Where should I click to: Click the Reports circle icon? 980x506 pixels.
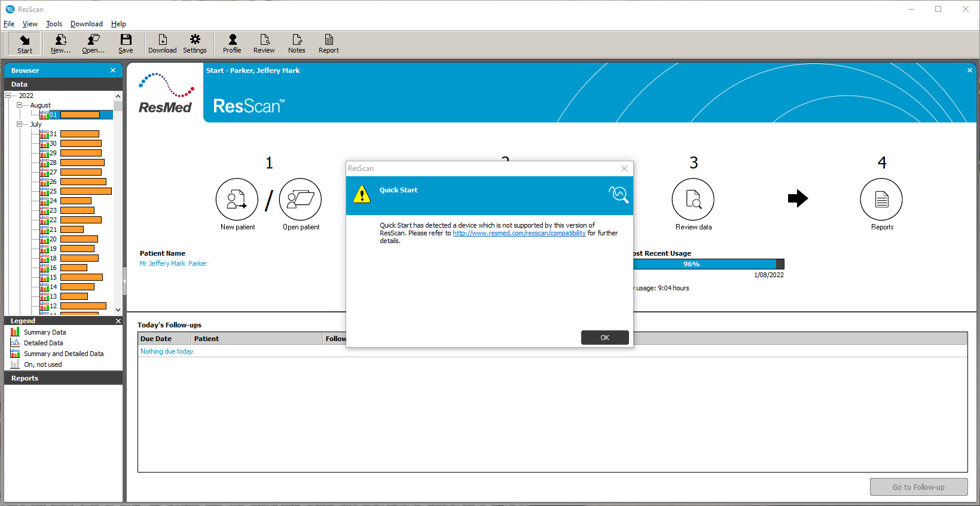[881, 199]
